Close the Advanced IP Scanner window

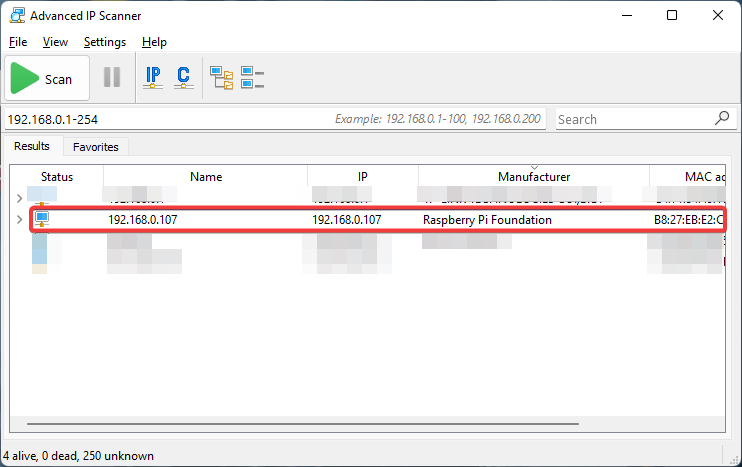718,16
